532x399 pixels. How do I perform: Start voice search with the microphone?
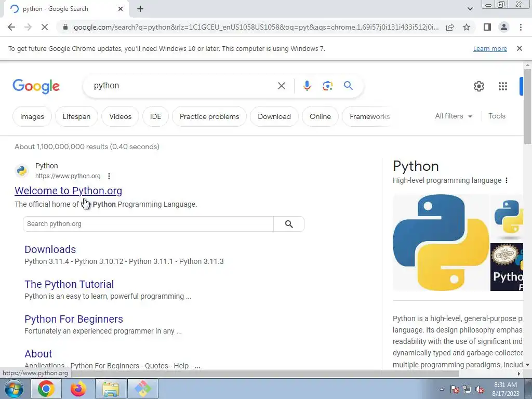point(307,86)
